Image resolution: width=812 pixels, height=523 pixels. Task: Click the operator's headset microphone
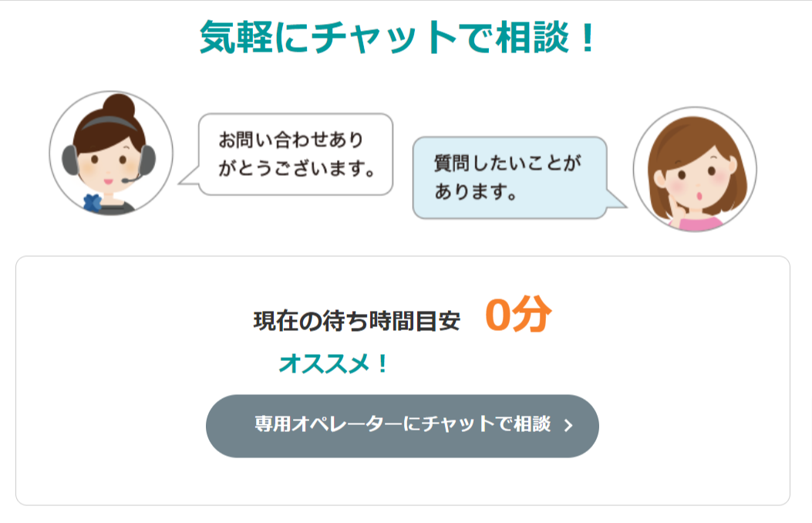126,179
